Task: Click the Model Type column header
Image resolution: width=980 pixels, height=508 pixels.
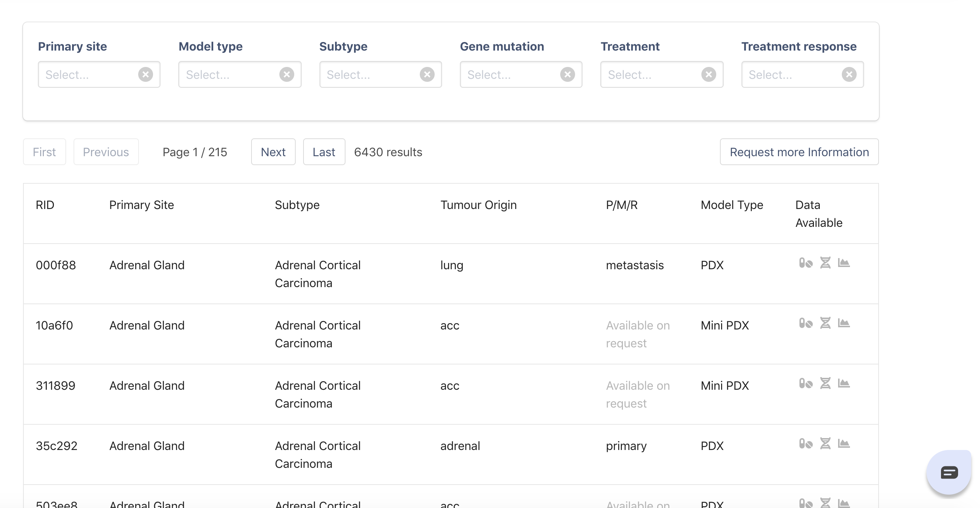Action: 731,205
